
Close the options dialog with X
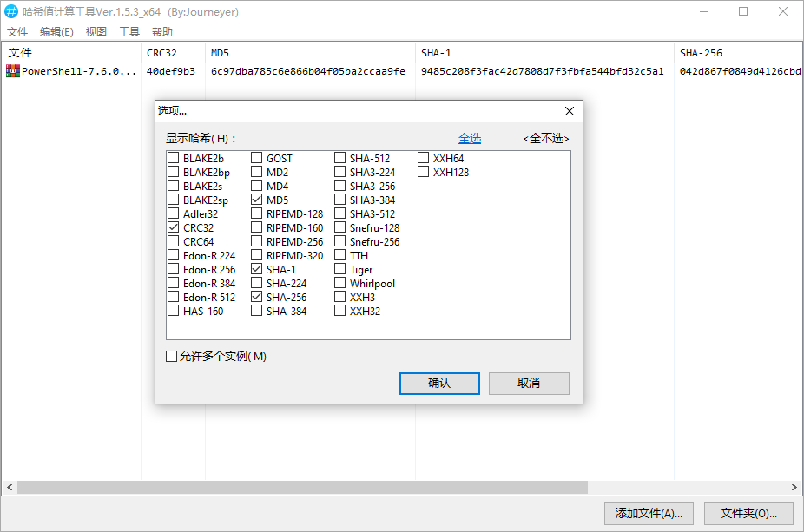(x=570, y=111)
